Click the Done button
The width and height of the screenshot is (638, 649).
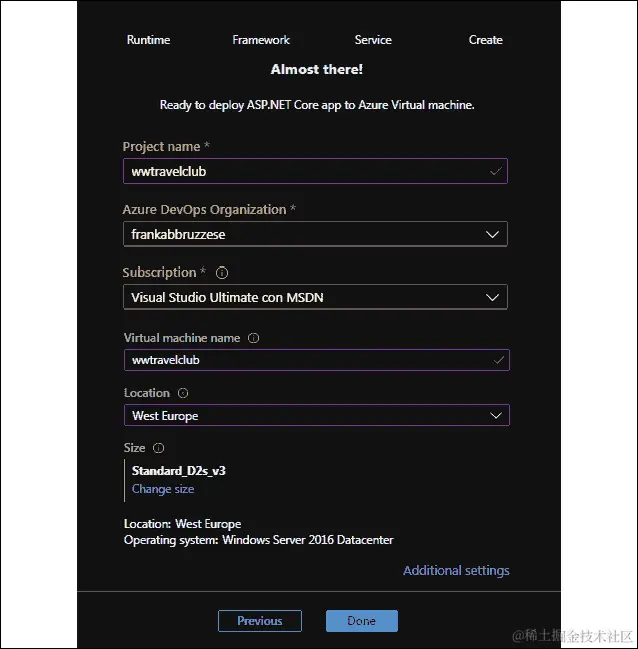tap(362, 621)
